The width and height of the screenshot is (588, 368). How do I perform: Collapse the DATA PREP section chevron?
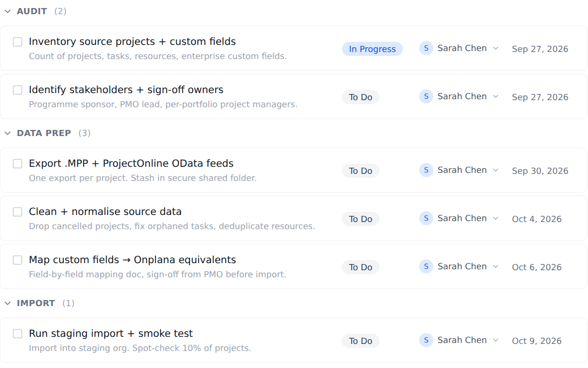click(x=8, y=133)
